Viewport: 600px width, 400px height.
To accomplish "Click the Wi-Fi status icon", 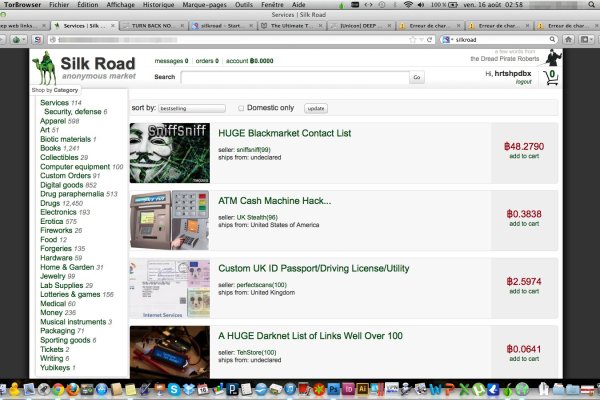I will pyautogui.click(x=408, y=5).
